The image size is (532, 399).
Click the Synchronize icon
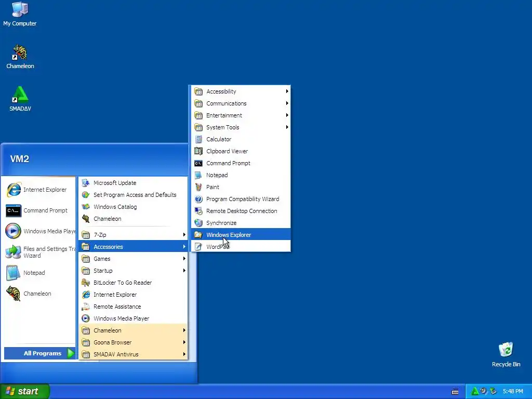tap(198, 222)
